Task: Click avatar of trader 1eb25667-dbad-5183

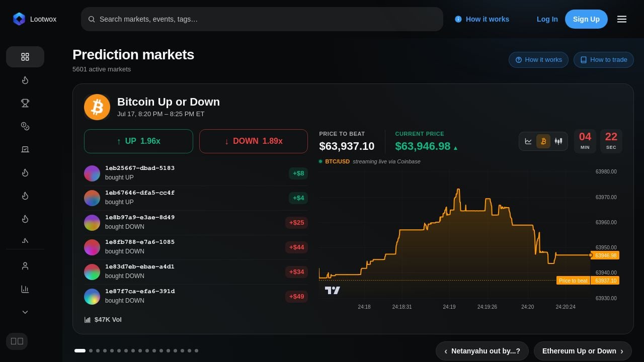Action: [92, 173]
